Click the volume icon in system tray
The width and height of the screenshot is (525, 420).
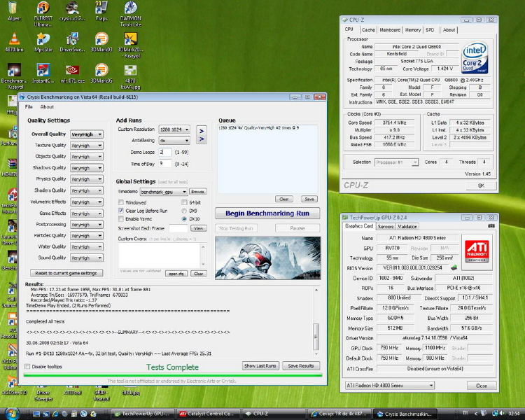[x=502, y=413]
